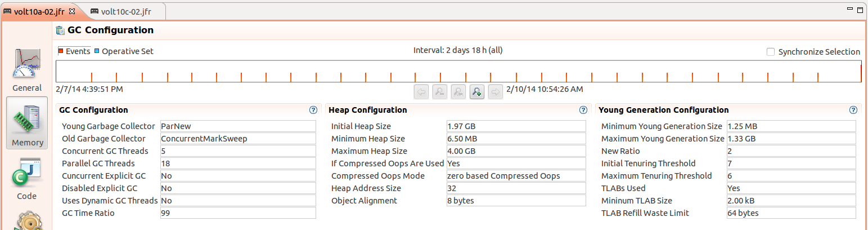Open help for GC Configuration section
This screenshot has width=868, height=230.
(313, 110)
